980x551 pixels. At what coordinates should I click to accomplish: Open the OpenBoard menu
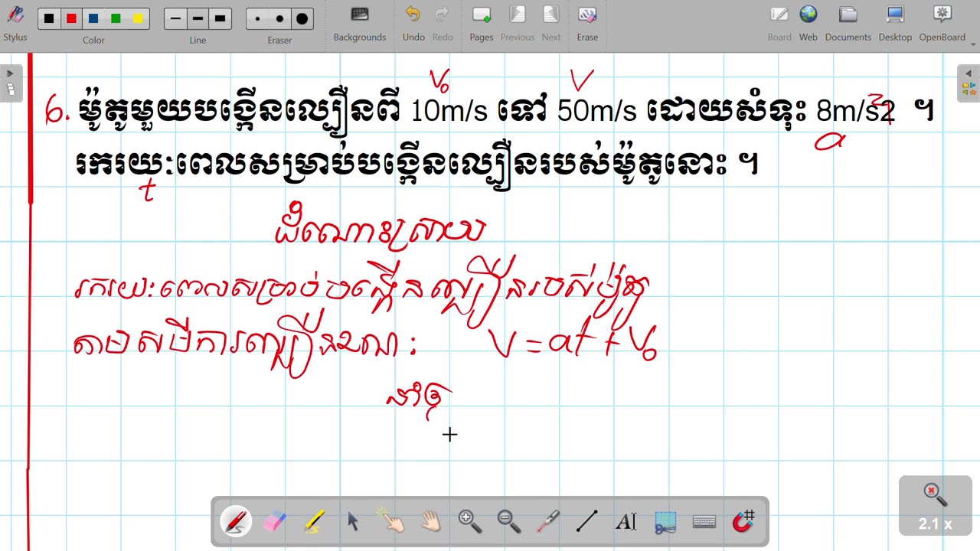click(x=942, y=23)
